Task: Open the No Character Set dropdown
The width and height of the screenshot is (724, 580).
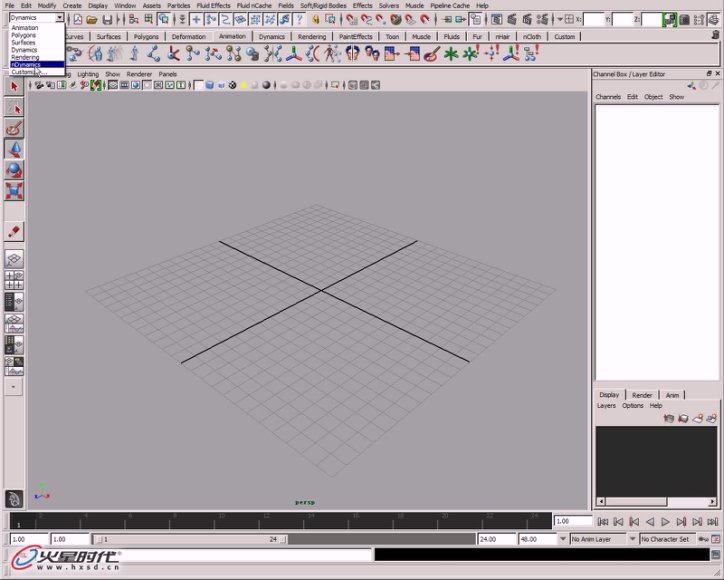Action: point(667,539)
